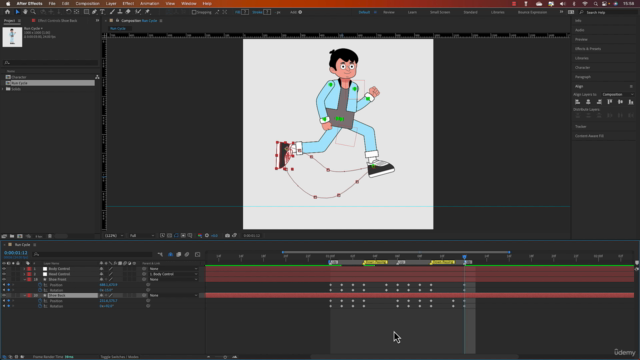The image size is (640, 360).
Task: Toggle shy switch for Body Control layer
Action: click(x=101, y=269)
